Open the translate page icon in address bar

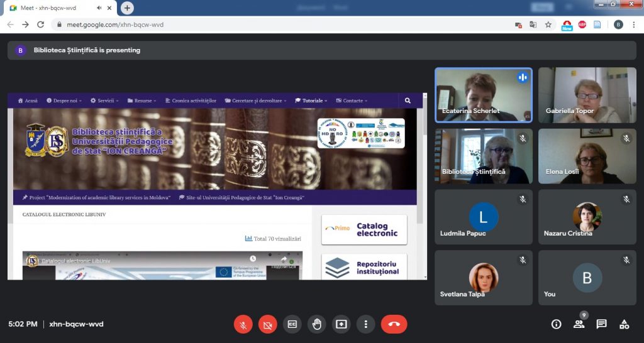click(533, 24)
